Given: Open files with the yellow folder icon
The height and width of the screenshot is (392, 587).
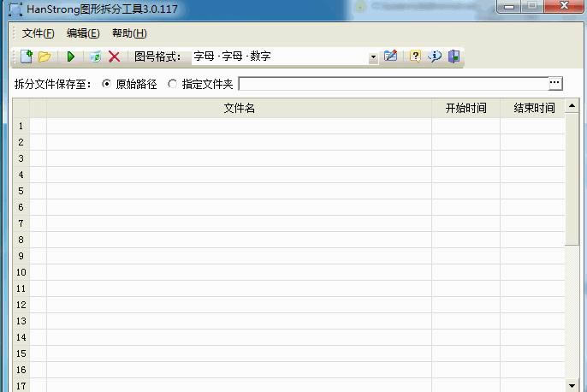Looking at the screenshot, I should 44,56.
